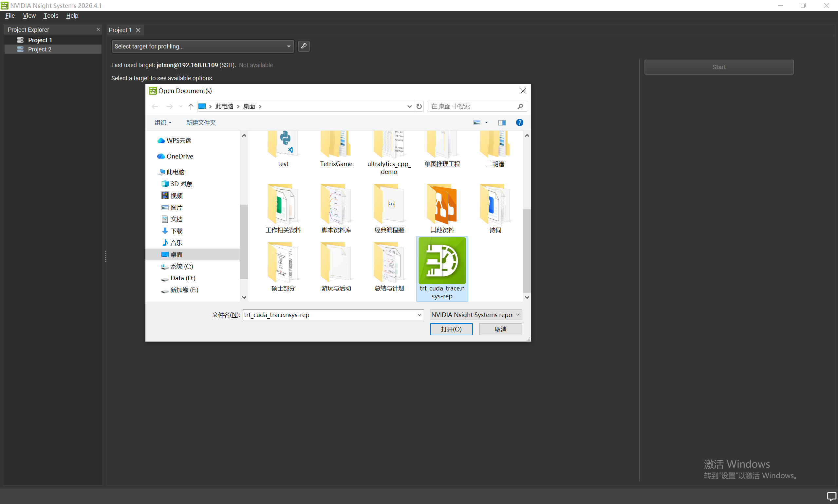
Task: Select the 游玩与活动 folder
Action: (336, 267)
